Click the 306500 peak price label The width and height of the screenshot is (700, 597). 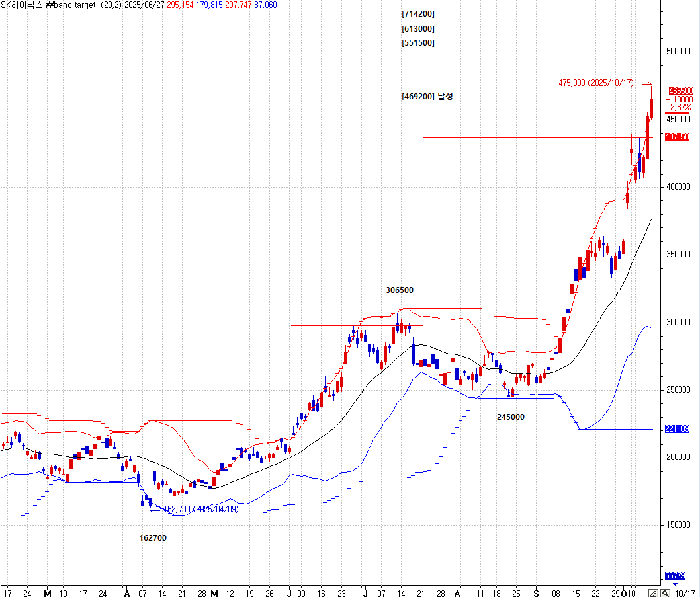400,290
